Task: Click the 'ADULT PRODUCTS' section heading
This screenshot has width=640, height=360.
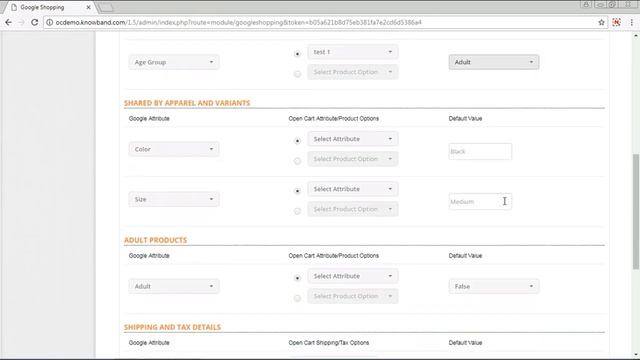Action: 156,240
